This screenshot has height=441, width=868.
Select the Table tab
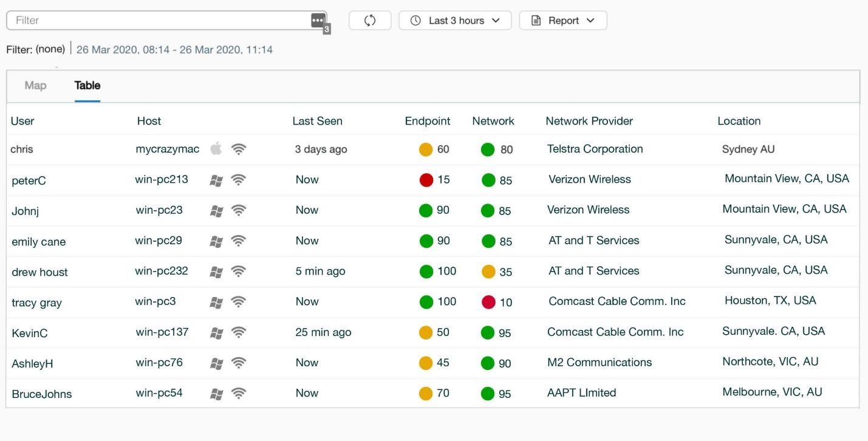(x=87, y=86)
